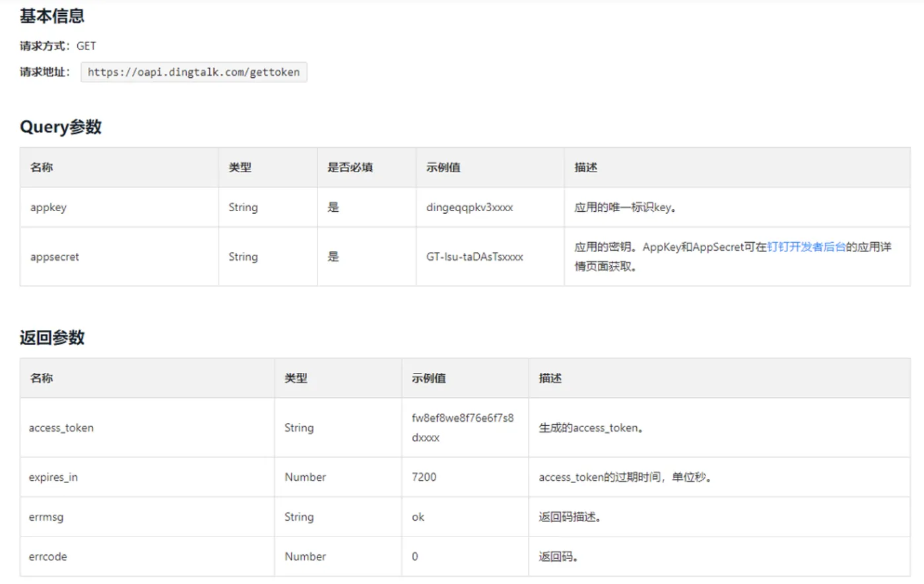This screenshot has width=924, height=584.
Task: Click the GET request method text
Action: (x=86, y=46)
